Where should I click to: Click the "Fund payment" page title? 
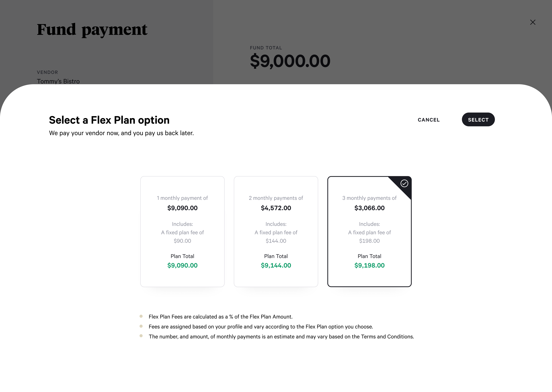click(92, 29)
